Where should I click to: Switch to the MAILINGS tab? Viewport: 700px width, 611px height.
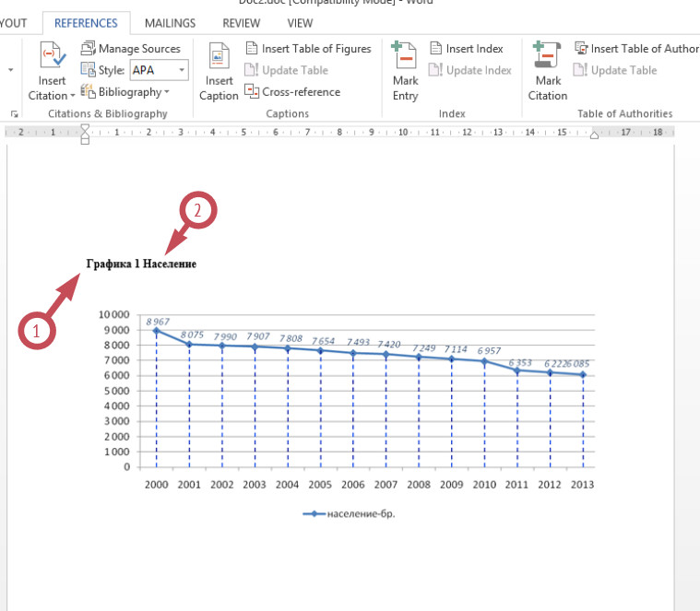(170, 23)
